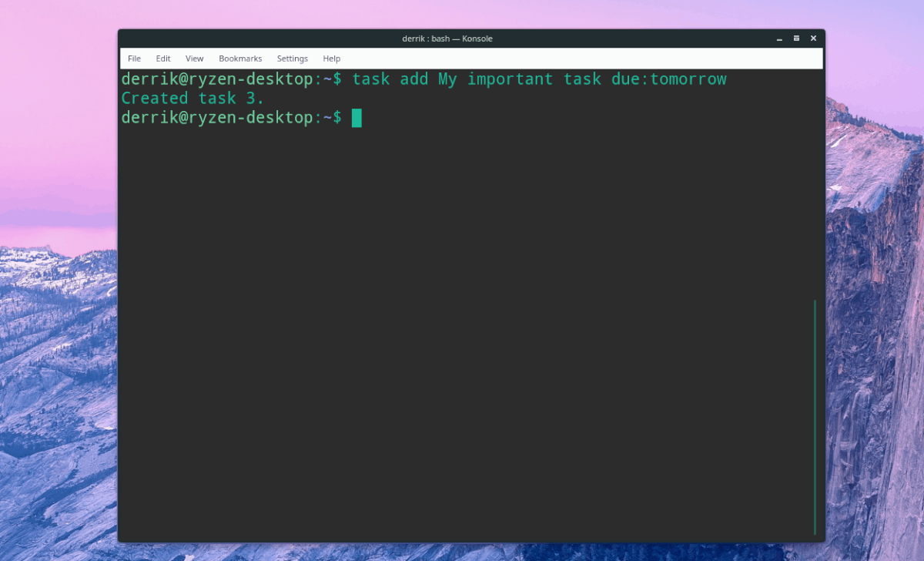Maximize the Konsole window
The height and width of the screenshot is (561, 924).
click(x=796, y=38)
